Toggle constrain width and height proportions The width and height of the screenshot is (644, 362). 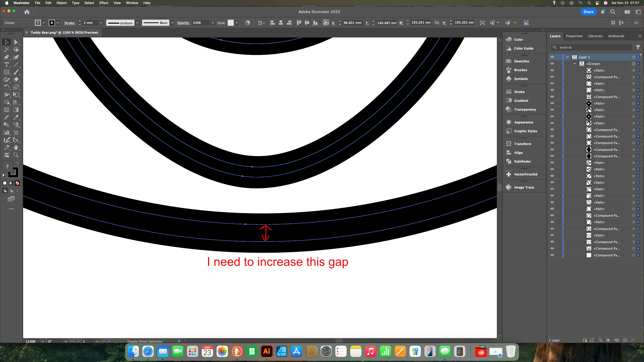pyautogui.click(x=437, y=23)
